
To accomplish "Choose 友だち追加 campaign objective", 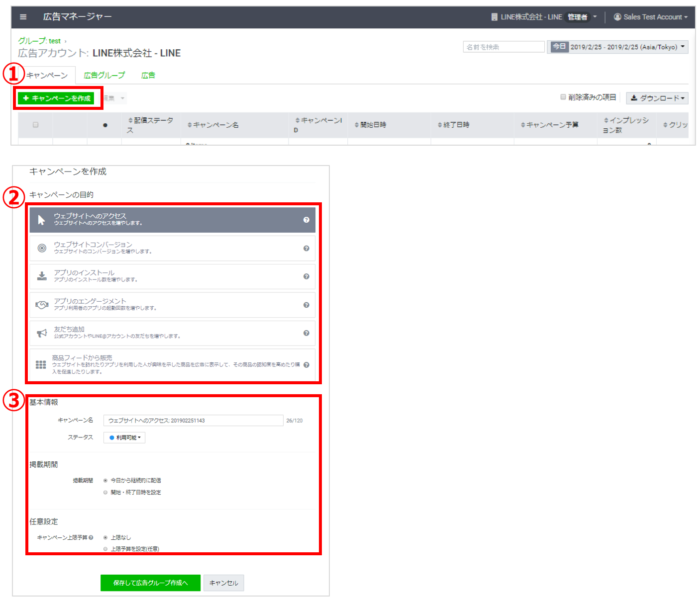I will coord(172,333).
